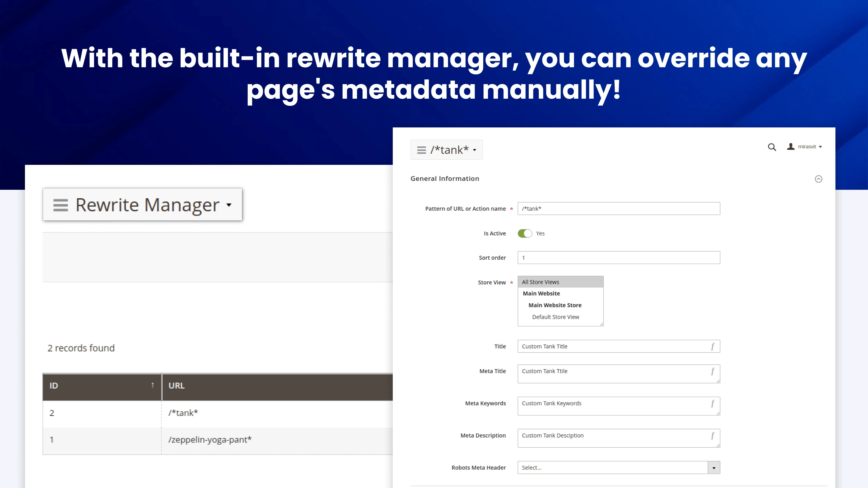The width and height of the screenshot is (868, 488).
Task: Select Main Website in Store View list
Action: tap(541, 293)
